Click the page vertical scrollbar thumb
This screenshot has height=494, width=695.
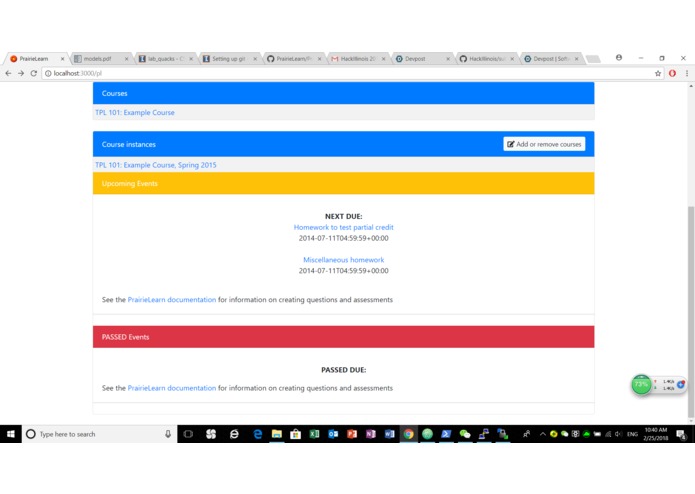coord(691,311)
